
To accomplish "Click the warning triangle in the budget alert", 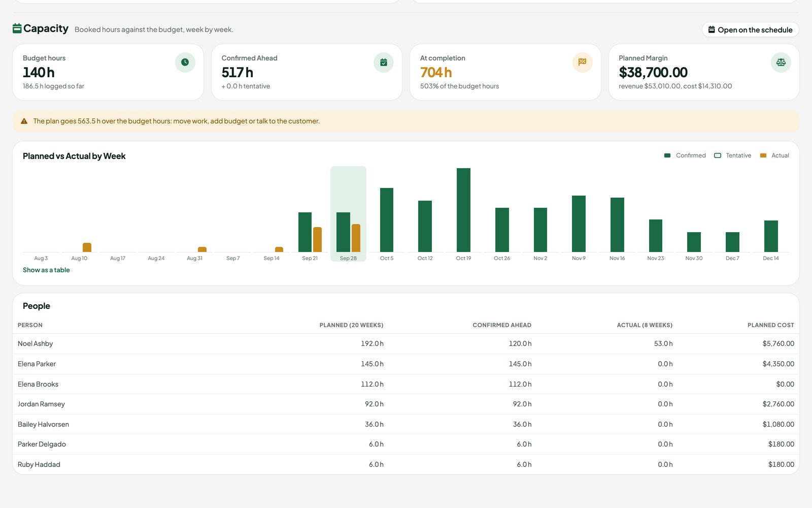I will pos(24,121).
